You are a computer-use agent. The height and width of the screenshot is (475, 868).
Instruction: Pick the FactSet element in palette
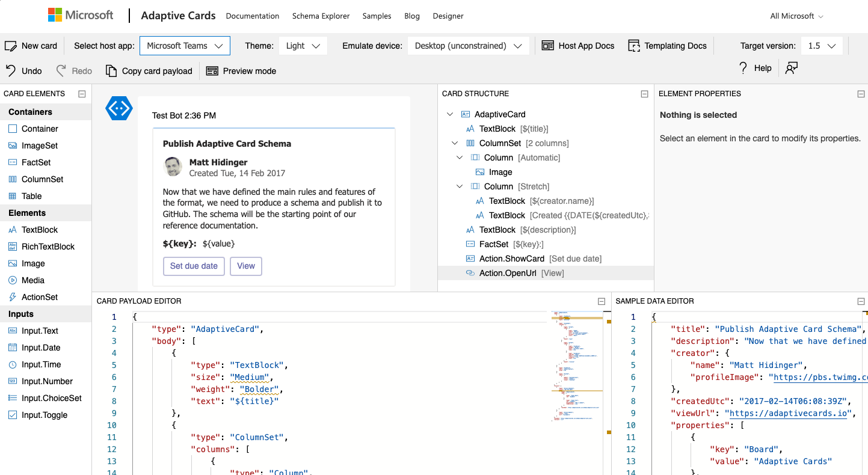[x=46, y=162]
